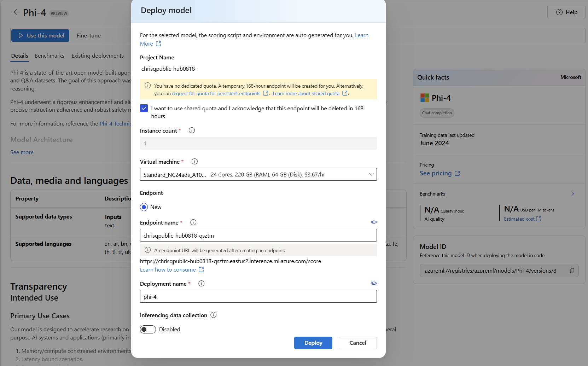Toggle the eye icon for Deployment name
588x366 pixels.
pyautogui.click(x=374, y=283)
